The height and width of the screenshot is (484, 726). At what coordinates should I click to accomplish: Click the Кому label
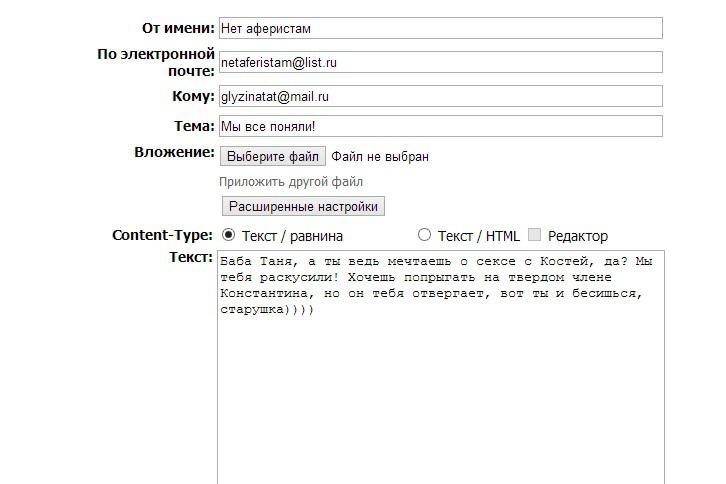193,96
